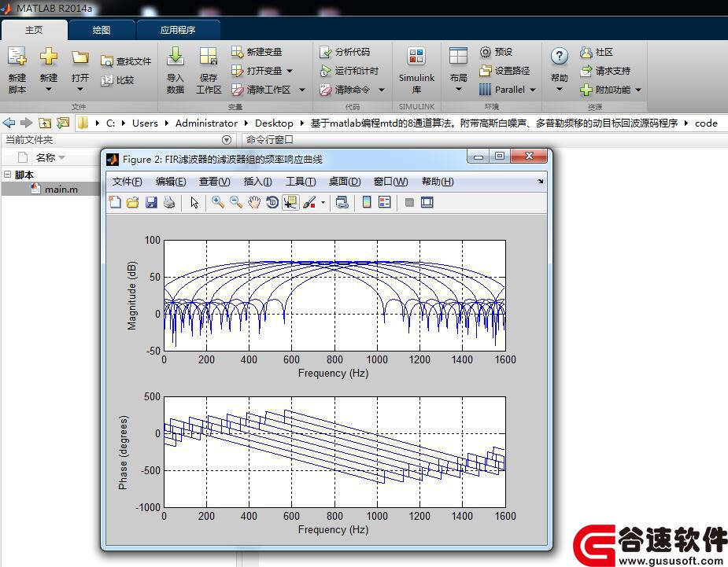The height and width of the screenshot is (567, 728).
Task: Click Hide Plot Tools icon
Action: [x=409, y=202]
